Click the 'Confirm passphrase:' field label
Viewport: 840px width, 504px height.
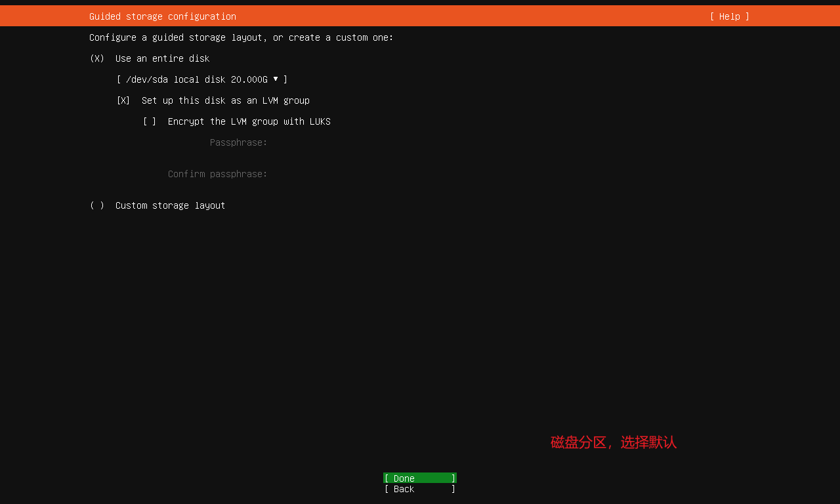coord(217,174)
